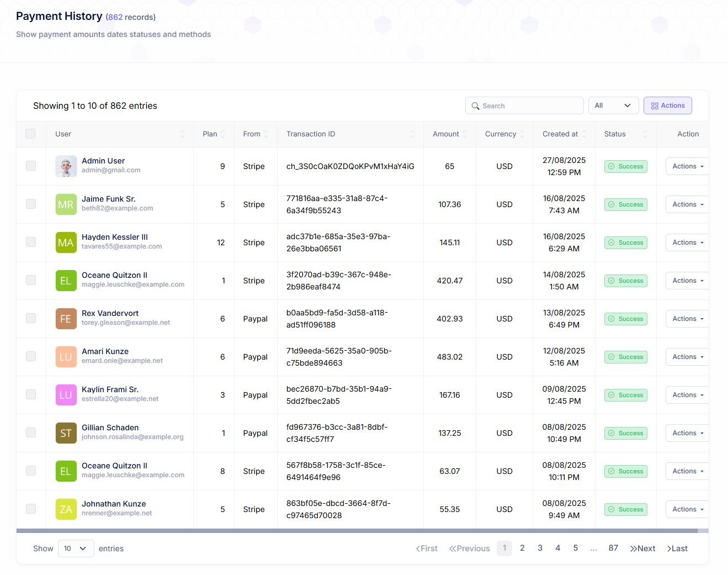Sort by Amount using its sort arrows
The image size is (728, 575).
pyautogui.click(x=465, y=134)
